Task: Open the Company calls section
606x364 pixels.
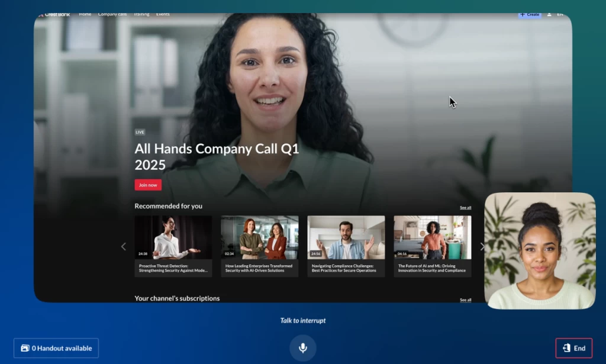Action: point(112,15)
